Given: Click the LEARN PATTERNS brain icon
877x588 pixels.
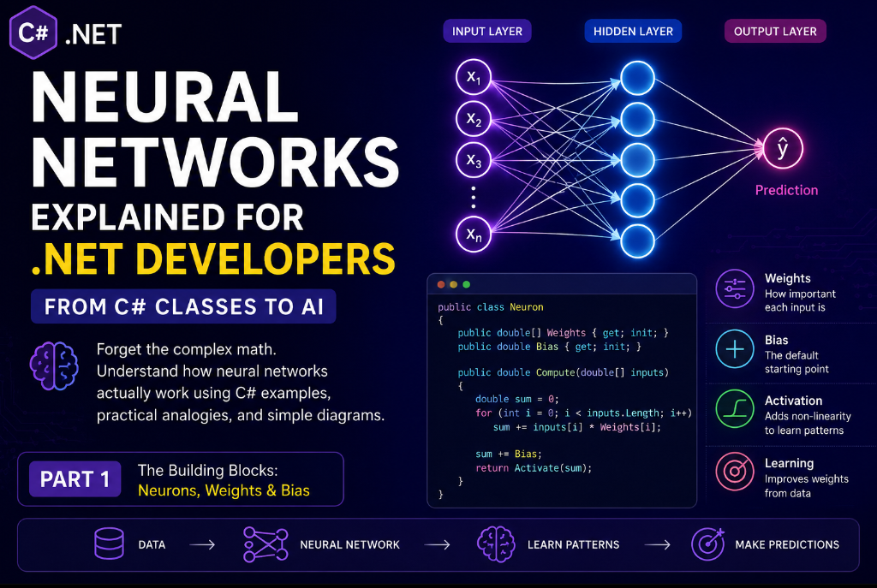Looking at the screenshot, I should [496, 544].
